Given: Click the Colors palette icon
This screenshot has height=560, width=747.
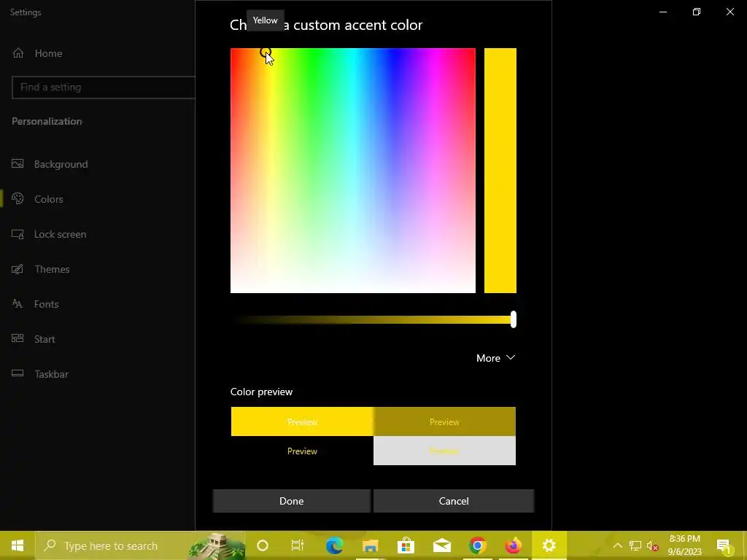Looking at the screenshot, I should [18, 198].
